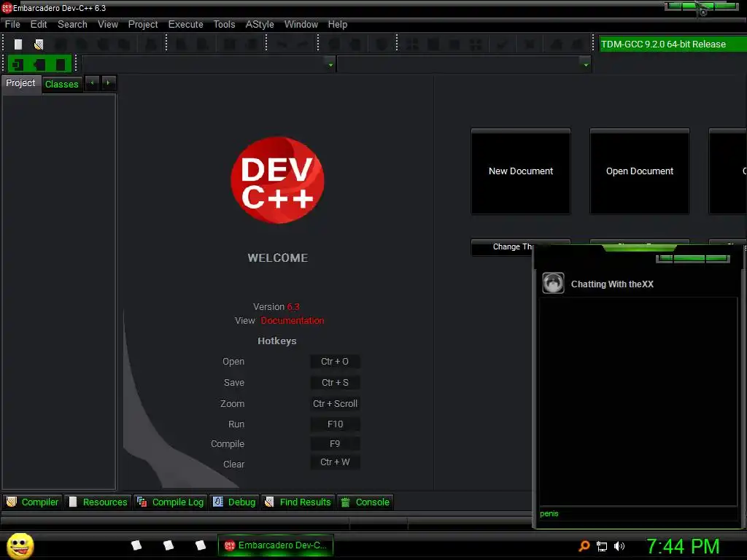
Task: Click right tab scroll arrow beside Classes
Action: coord(109,83)
